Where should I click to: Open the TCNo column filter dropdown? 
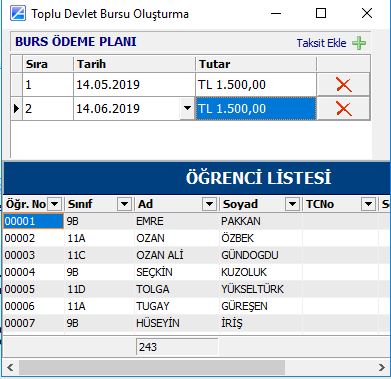(368, 204)
